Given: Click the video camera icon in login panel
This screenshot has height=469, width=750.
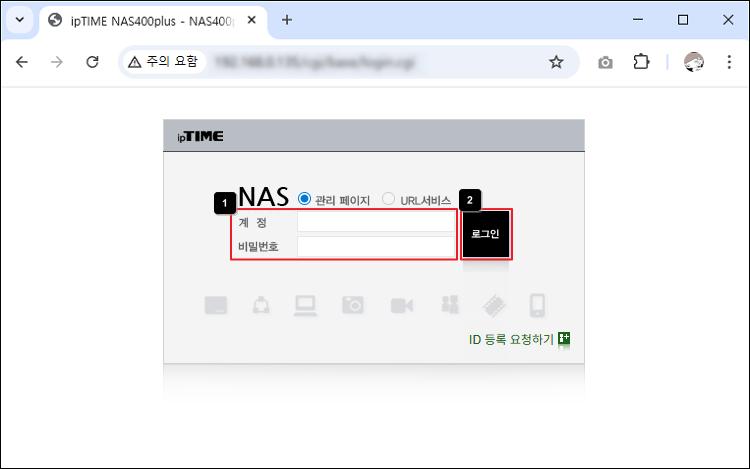Looking at the screenshot, I should pyautogui.click(x=402, y=305).
